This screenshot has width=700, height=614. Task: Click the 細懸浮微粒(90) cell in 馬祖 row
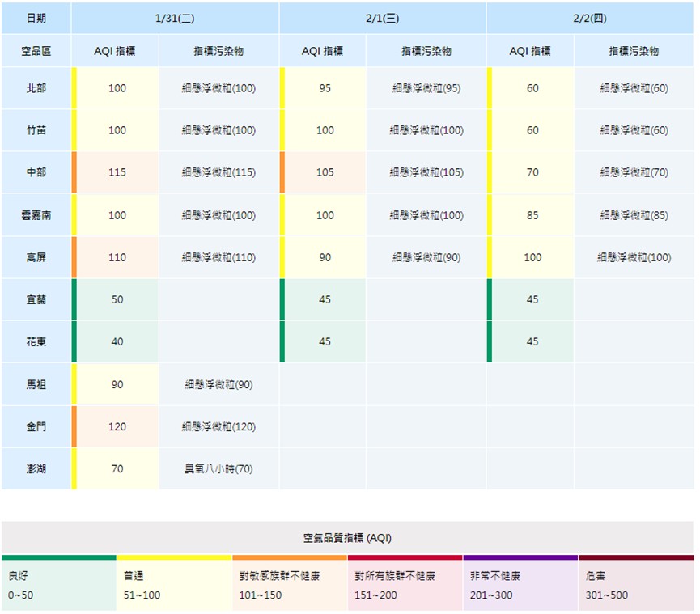(218, 384)
